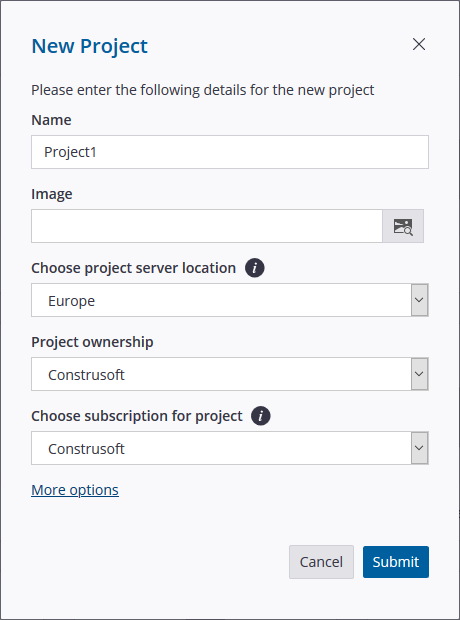Click the Project ownership label

[92, 342]
